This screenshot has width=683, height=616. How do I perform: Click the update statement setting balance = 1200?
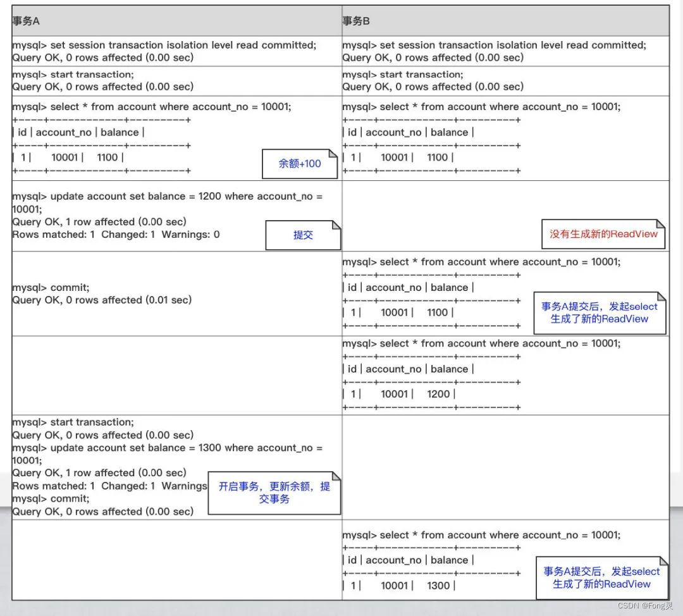coord(167,202)
